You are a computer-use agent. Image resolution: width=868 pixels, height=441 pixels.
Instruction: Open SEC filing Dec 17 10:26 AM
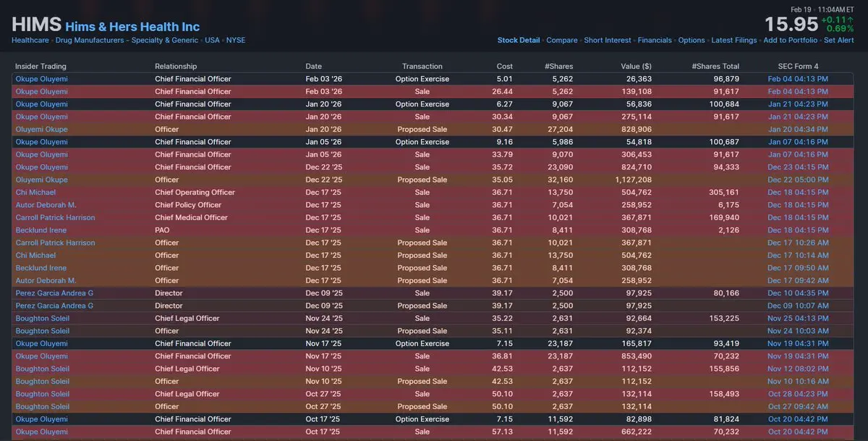799,243
